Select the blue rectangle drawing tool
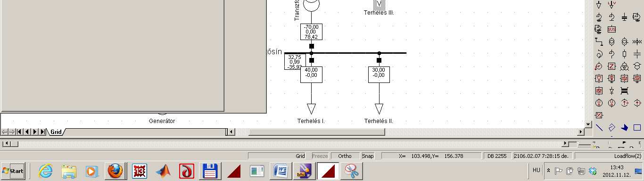 click(x=637, y=127)
